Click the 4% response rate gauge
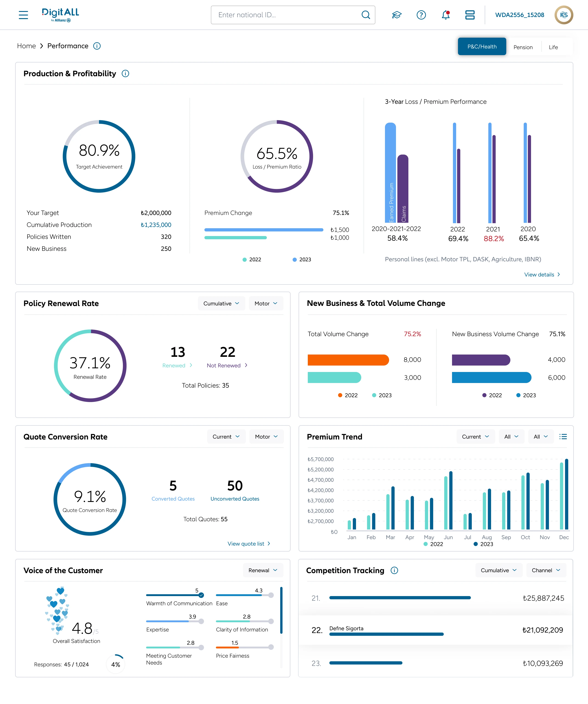 pyautogui.click(x=116, y=664)
